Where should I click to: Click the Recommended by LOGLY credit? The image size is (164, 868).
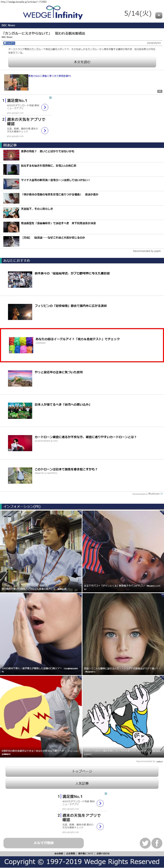click(149, 761)
